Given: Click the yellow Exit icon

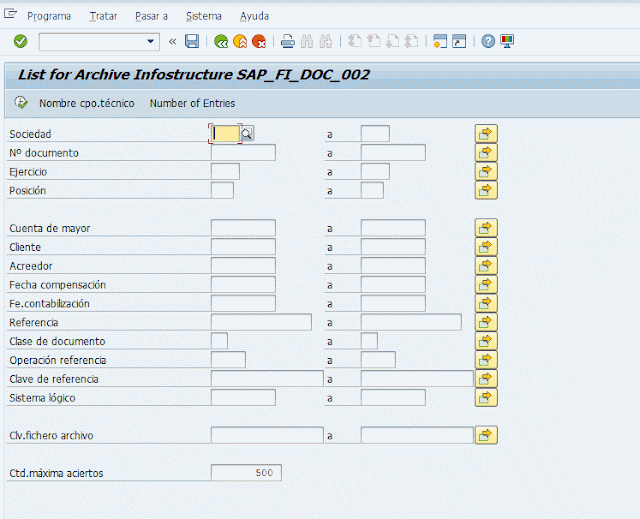Looking at the screenshot, I should (x=240, y=41).
